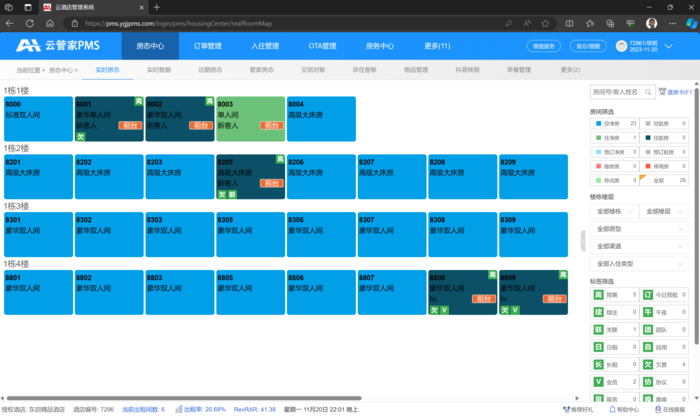700x416 pixels.
Task: Toggle the 维修房 room filter
Action: [x=614, y=166]
